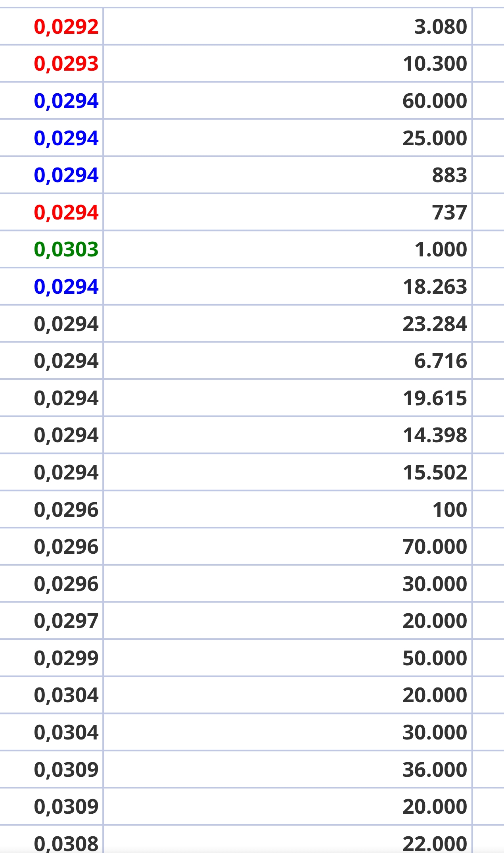
Task: Select the volume 14.398 cell
Action: coord(287,435)
